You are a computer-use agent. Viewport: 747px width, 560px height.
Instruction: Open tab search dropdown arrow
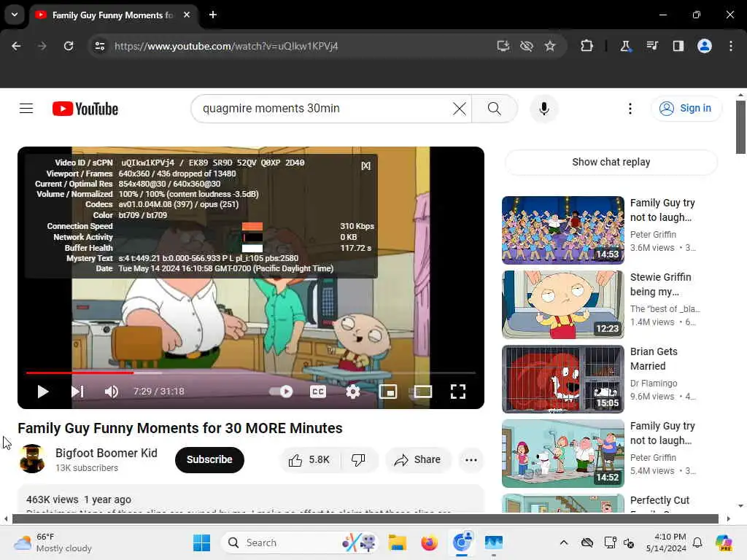[15, 15]
